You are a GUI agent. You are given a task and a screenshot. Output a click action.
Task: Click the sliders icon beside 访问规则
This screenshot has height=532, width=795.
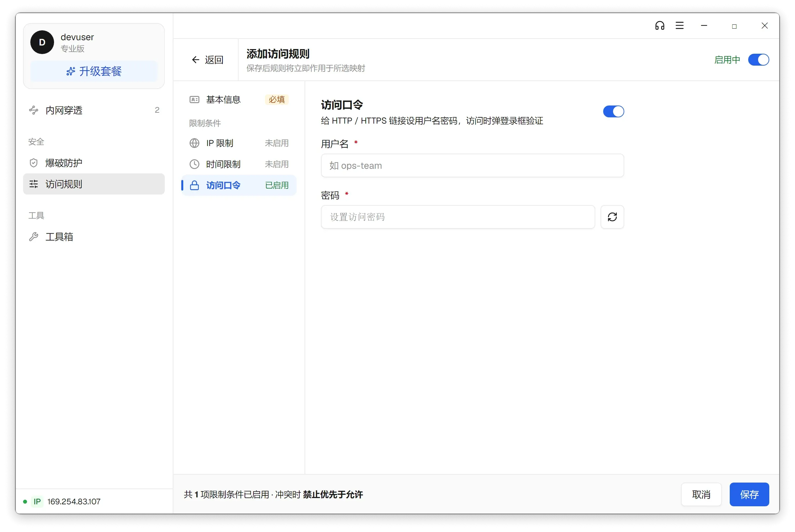[x=34, y=184]
